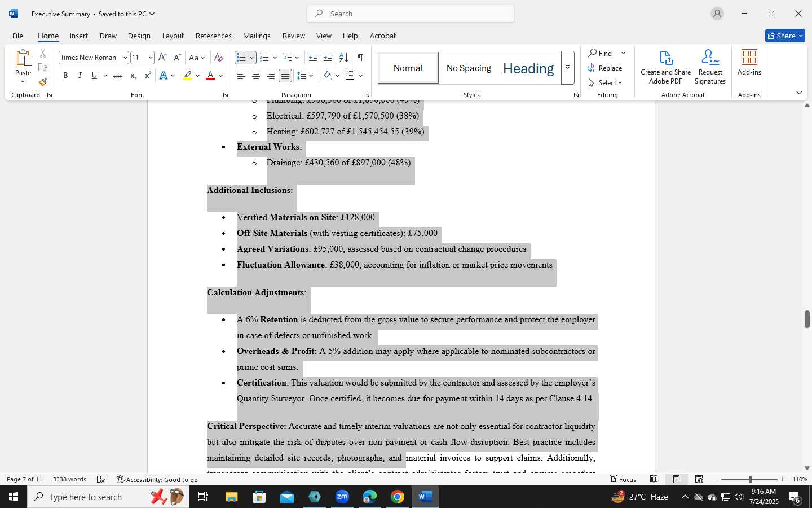
Task: Expand the bullets library dropdown arrow
Action: coord(252,58)
